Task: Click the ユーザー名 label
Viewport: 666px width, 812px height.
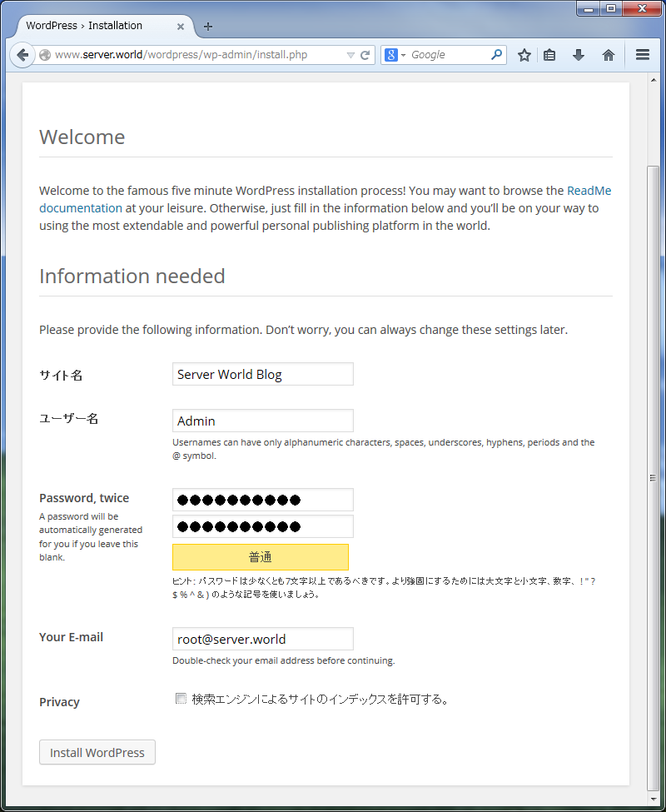Action: pyautogui.click(x=69, y=418)
